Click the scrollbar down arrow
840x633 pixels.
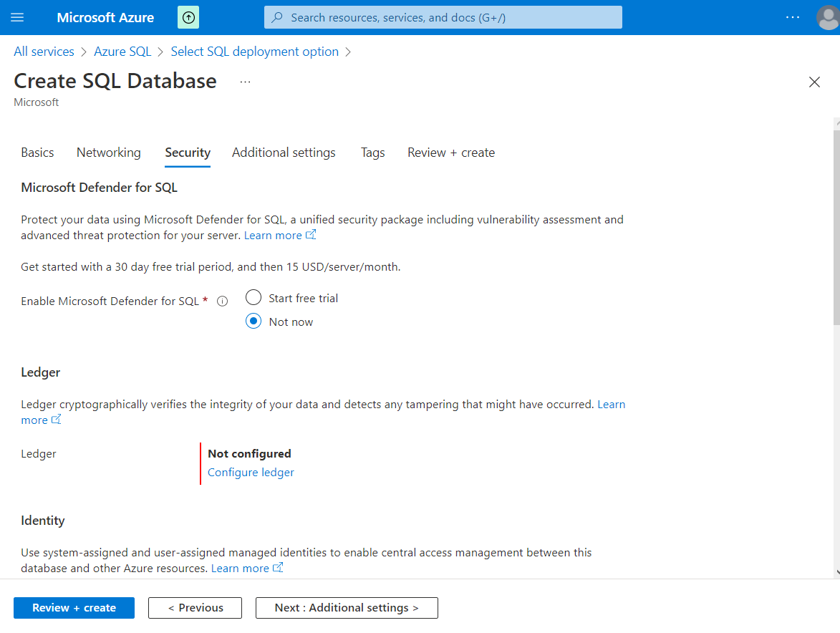(837, 572)
